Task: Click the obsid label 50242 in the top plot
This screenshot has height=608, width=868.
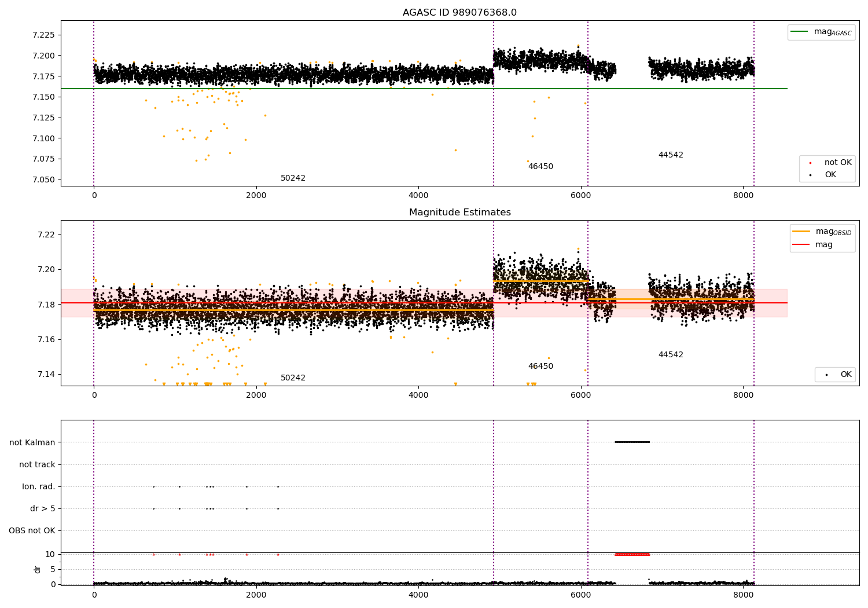Action: tap(293, 178)
